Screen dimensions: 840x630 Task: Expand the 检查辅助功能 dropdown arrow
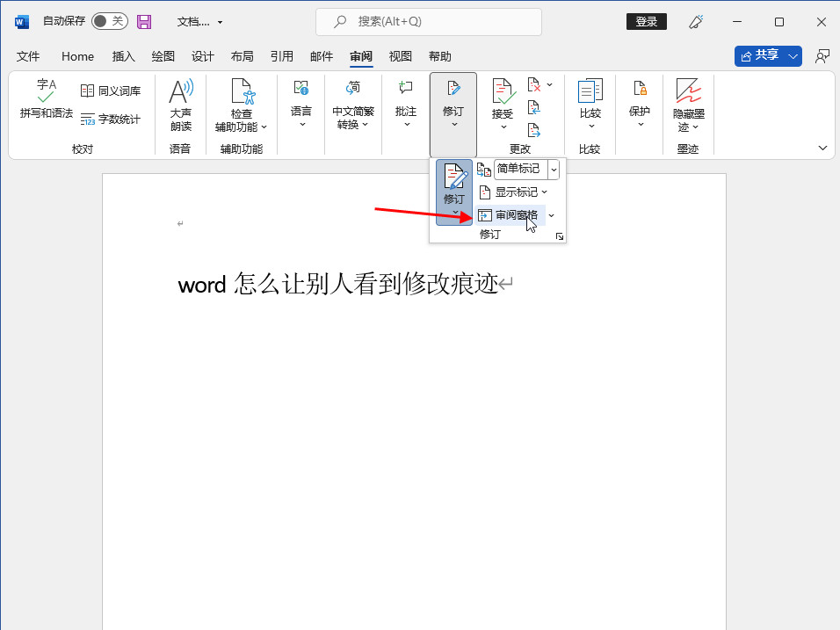(x=264, y=127)
